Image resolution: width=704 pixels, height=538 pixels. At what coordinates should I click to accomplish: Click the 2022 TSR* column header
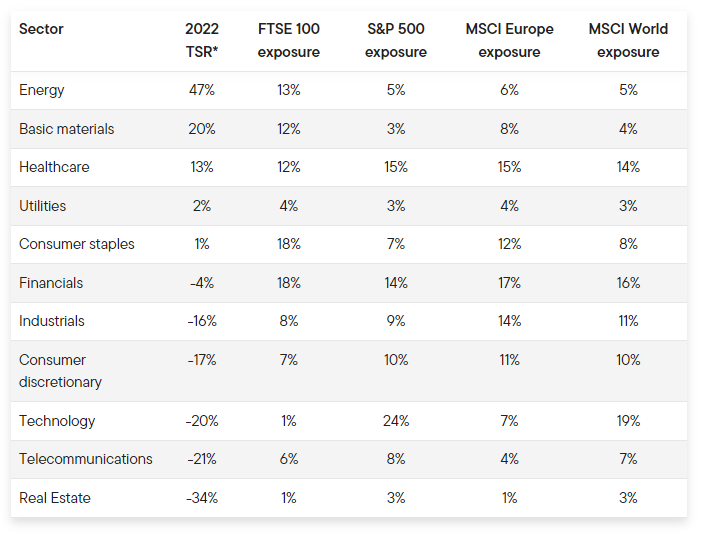click(202, 41)
